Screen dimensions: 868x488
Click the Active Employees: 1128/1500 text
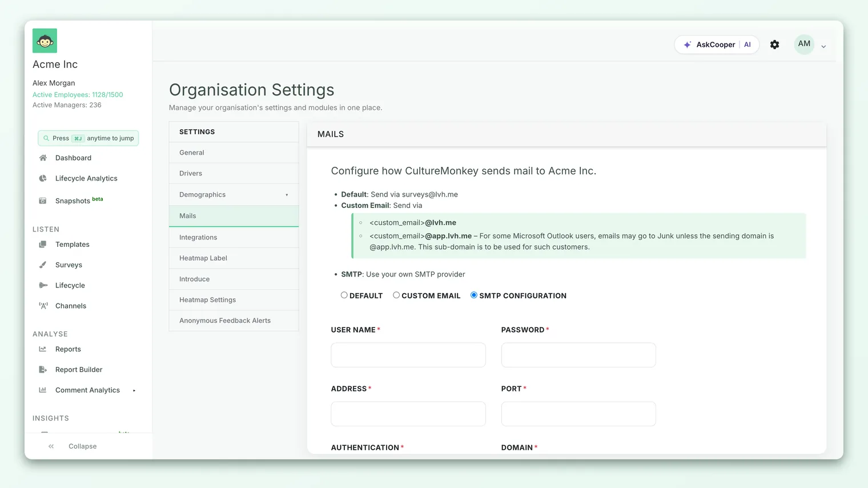[78, 95]
